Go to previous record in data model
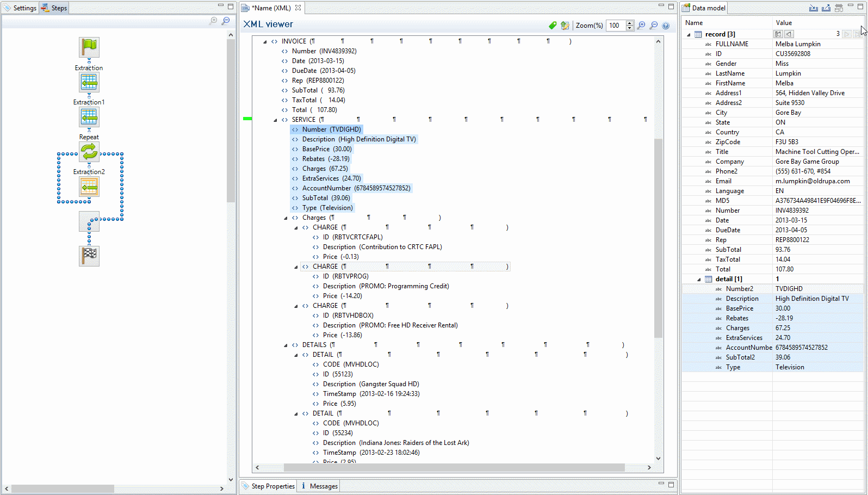Screen dimensions: 868x495 coord(789,34)
